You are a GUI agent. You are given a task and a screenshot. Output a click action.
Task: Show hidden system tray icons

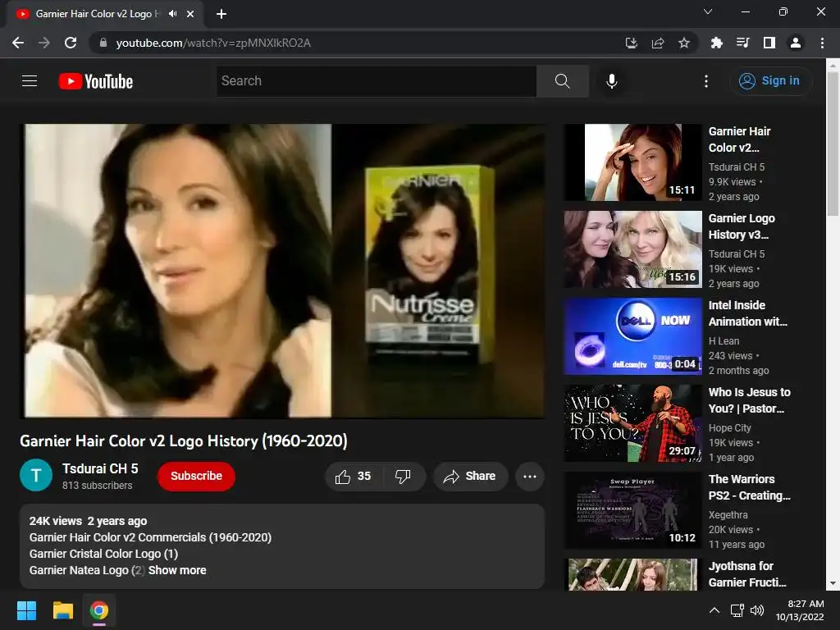[714, 610]
